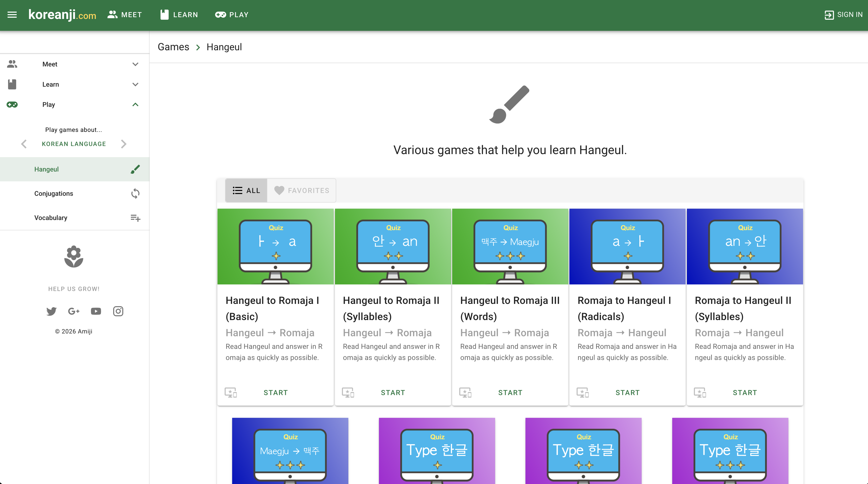868x484 pixels.
Task: Switch to the FAVORITES tab
Action: coord(302,190)
